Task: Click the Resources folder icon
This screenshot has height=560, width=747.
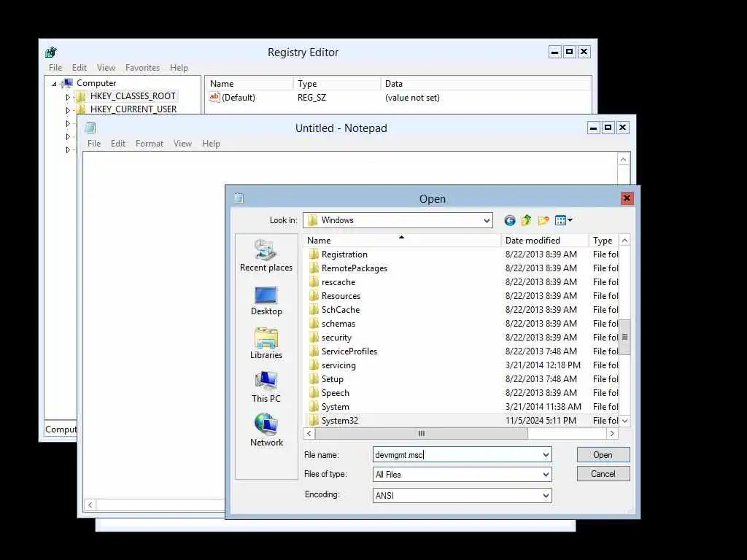Action: 314,296
